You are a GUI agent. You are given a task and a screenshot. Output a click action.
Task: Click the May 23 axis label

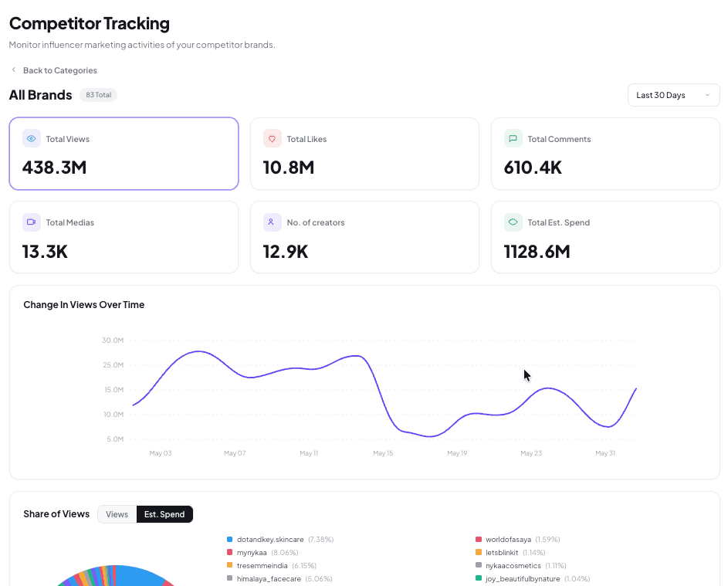[x=531, y=453]
